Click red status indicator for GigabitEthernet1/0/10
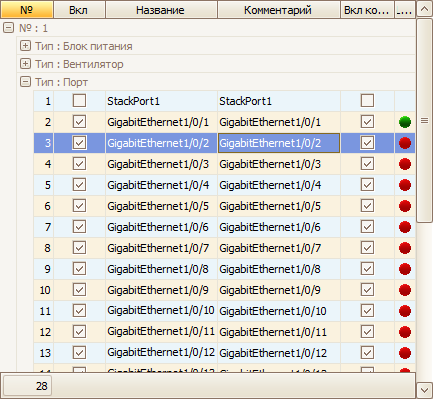 click(x=405, y=311)
